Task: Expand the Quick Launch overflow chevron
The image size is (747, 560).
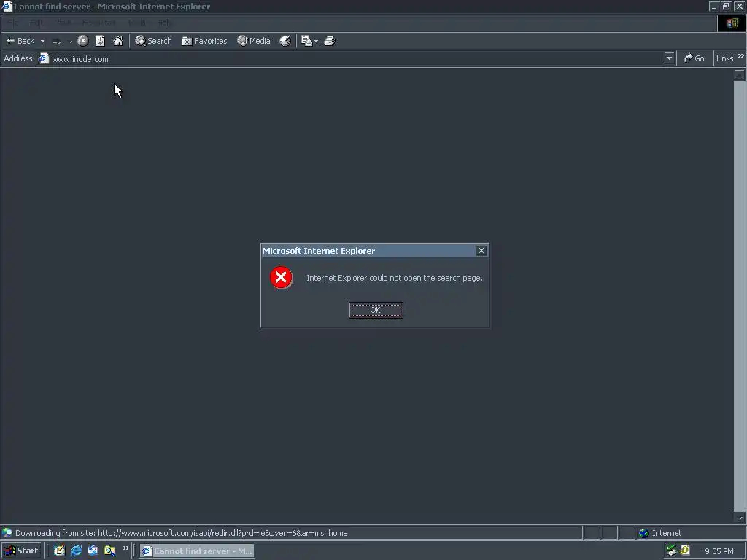Action: [125, 548]
